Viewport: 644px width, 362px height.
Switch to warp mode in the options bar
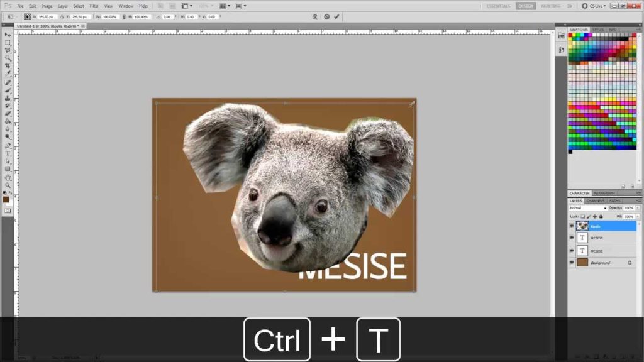point(315,17)
